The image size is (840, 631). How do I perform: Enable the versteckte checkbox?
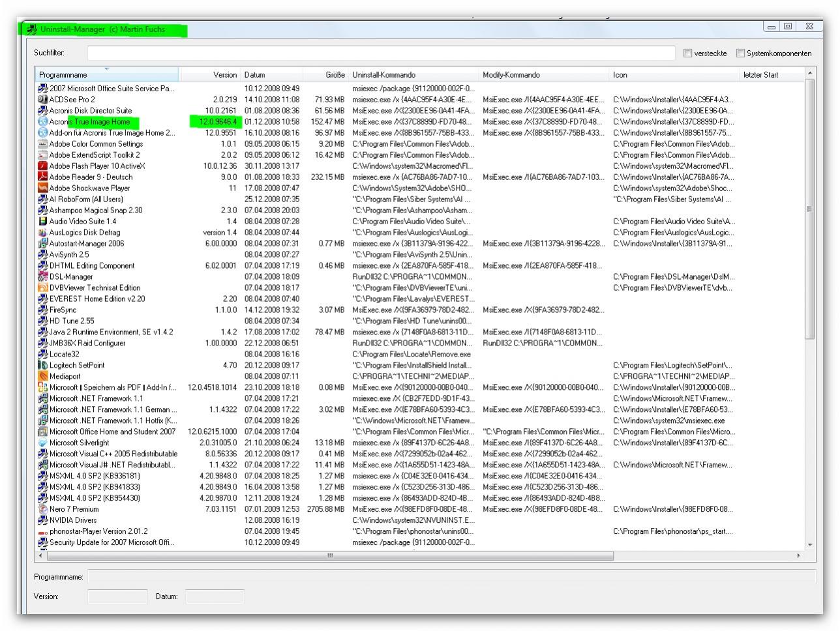tap(687, 53)
